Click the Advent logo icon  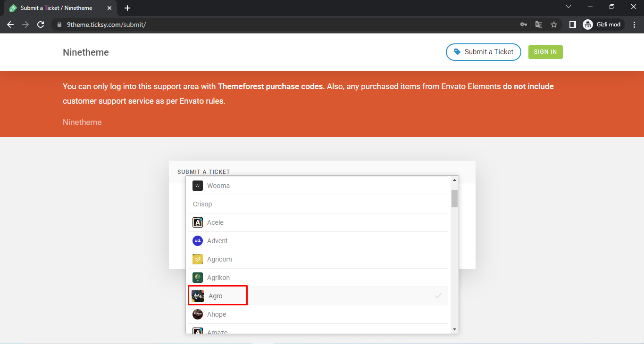coord(198,241)
